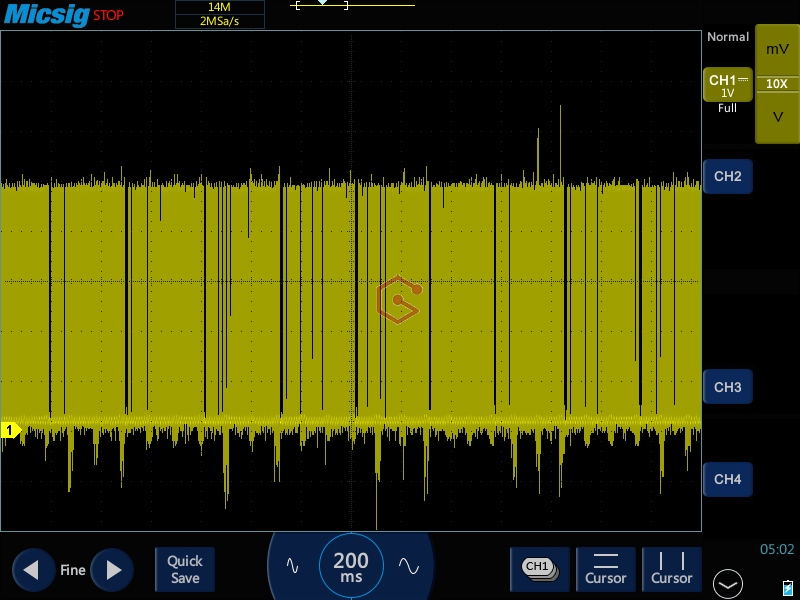Tap the STOP run state indicator
800x600 pixels.
[x=108, y=15]
